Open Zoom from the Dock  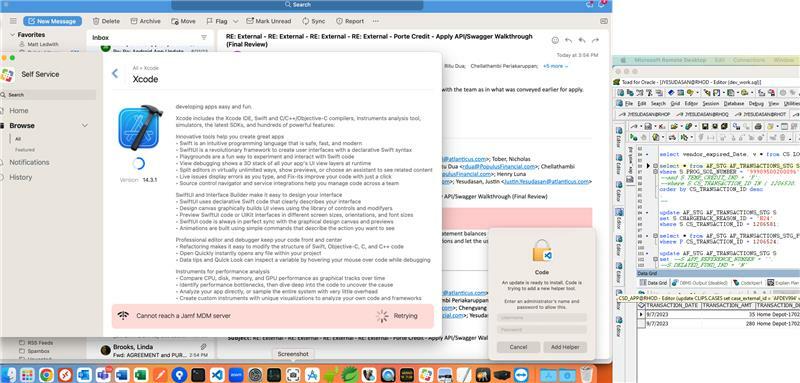click(x=235, y=375)
